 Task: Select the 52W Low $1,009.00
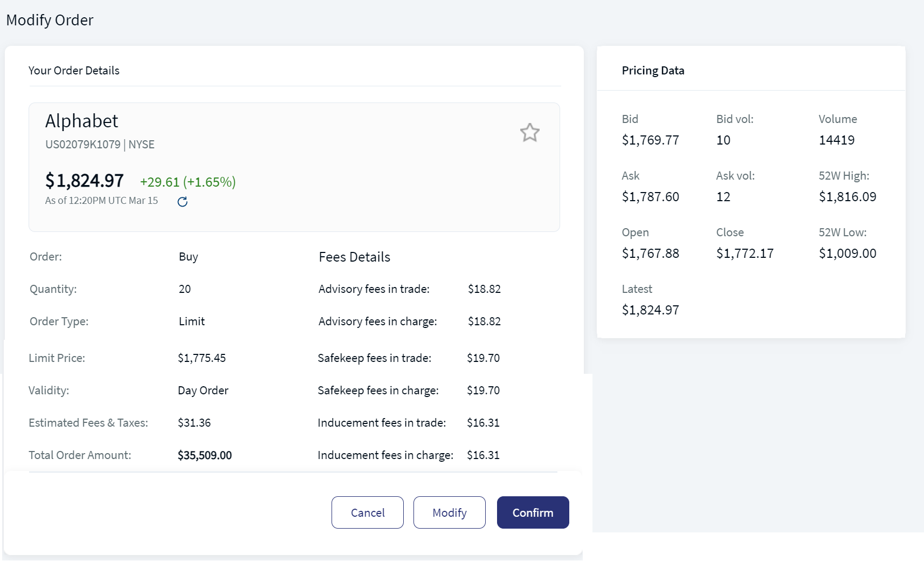(x=847, y=254)
